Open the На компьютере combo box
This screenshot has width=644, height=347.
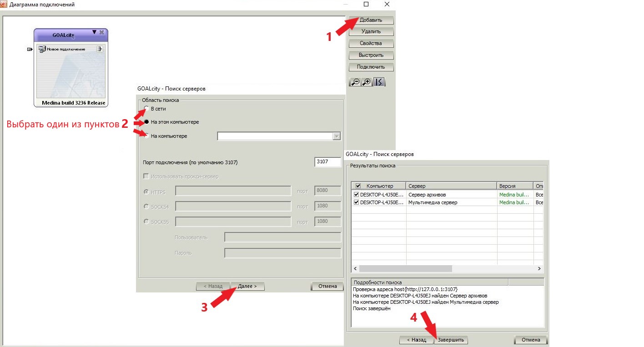click(x=279, y=136)
